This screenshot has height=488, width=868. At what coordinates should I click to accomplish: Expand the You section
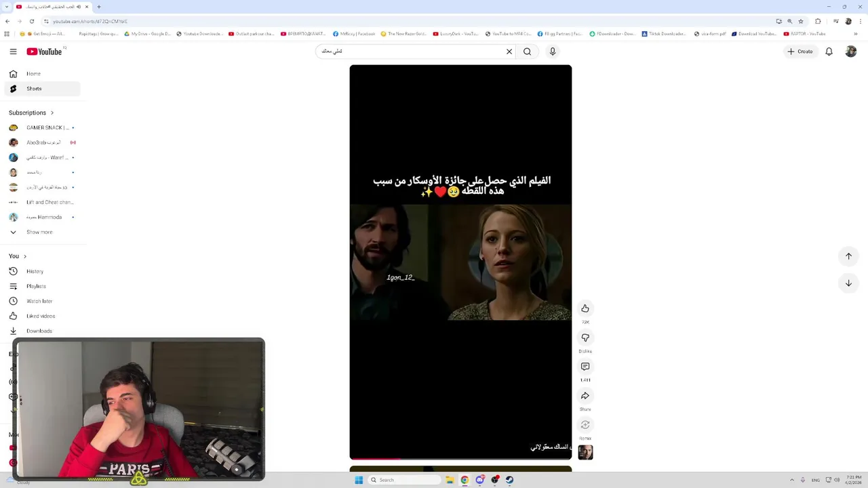tap(18, 256)
